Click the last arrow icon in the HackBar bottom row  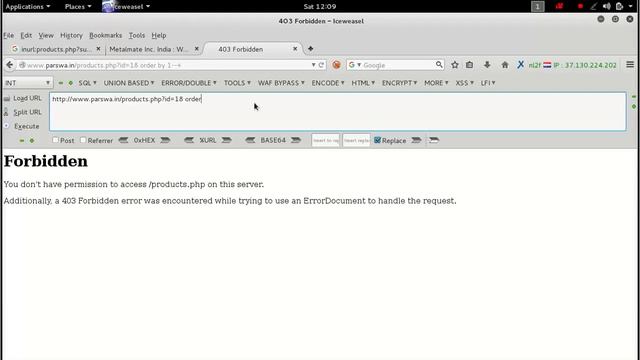pyautogui.click(x=434, y=140)
